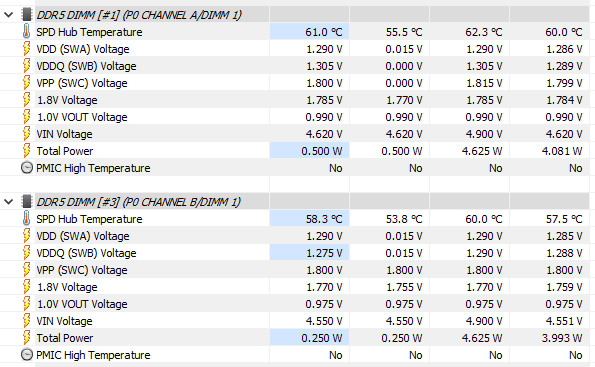Click the 4.081 W average power value
The height and width of the screenshot is (367, 595).
click(x=562, y=151)
